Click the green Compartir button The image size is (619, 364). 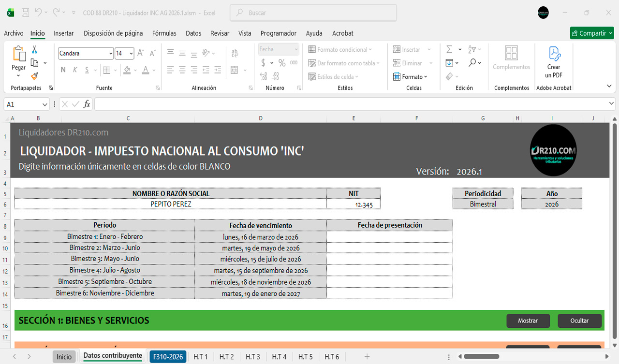coord(591,33)
